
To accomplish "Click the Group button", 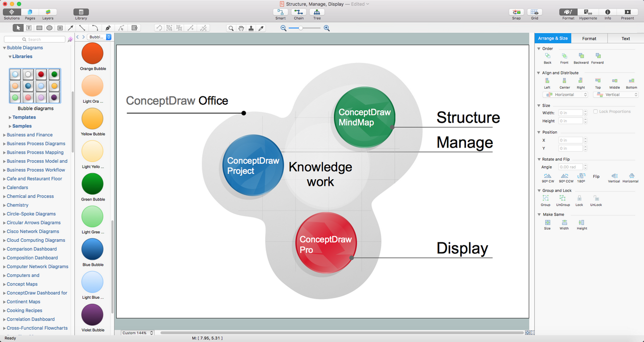I will pyautogui.click(x=545, y=201).
